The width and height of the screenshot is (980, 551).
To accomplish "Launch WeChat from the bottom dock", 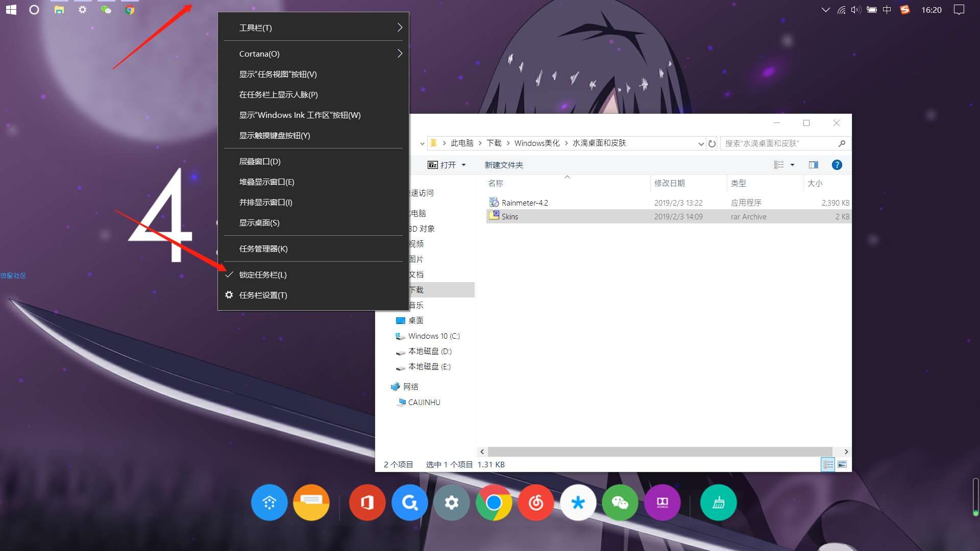I will [x=620, y=503].
